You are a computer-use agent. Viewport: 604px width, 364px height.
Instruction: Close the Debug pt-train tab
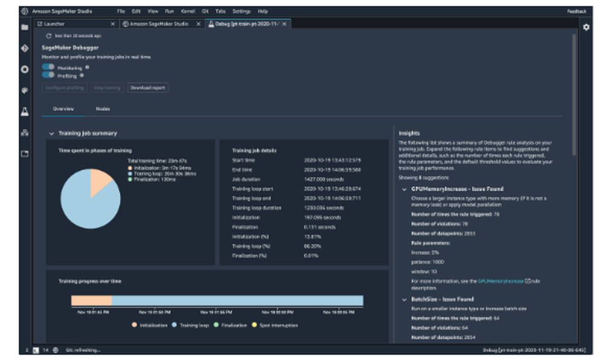[x=284, y=24]
